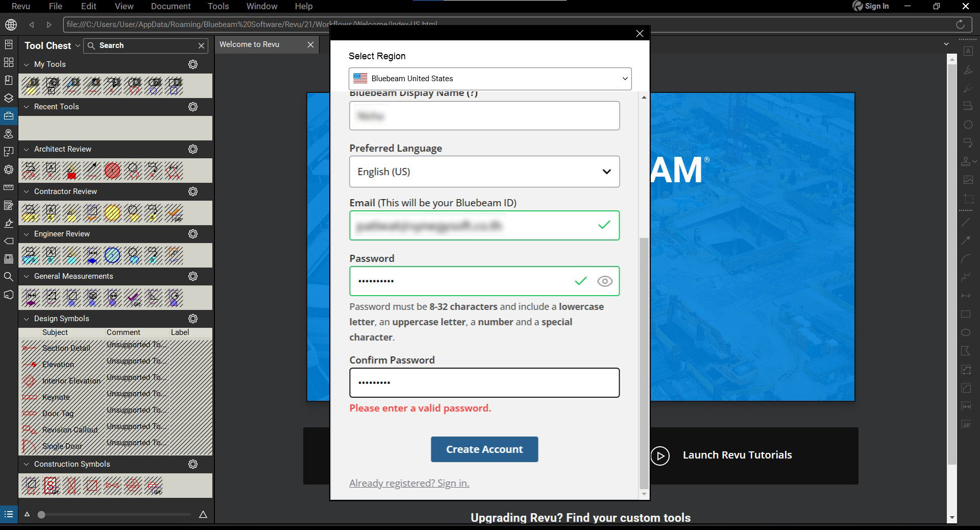Collapse the Design Symbols tool set
The height and width of the screenshot is (530, 980).
[x=27, y=319]
